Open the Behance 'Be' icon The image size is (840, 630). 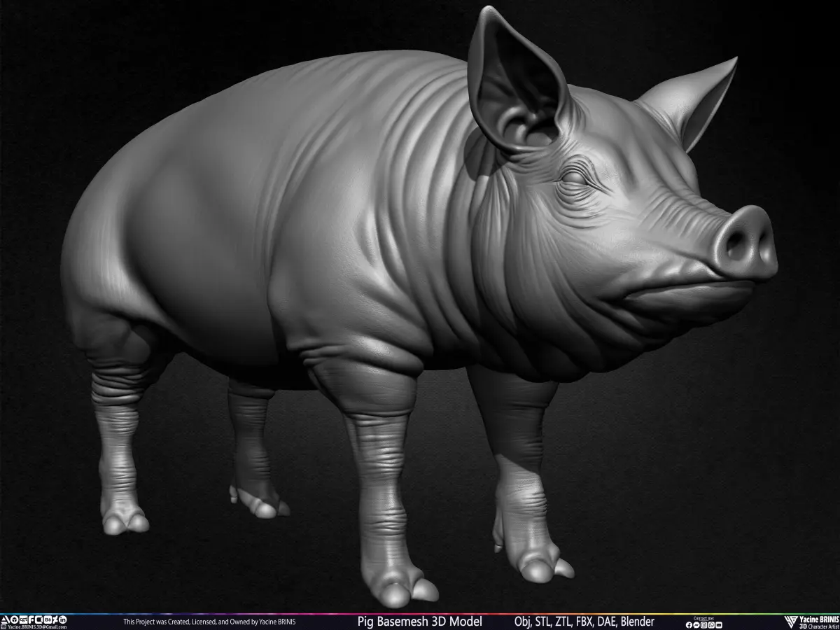tap(48, 619)
